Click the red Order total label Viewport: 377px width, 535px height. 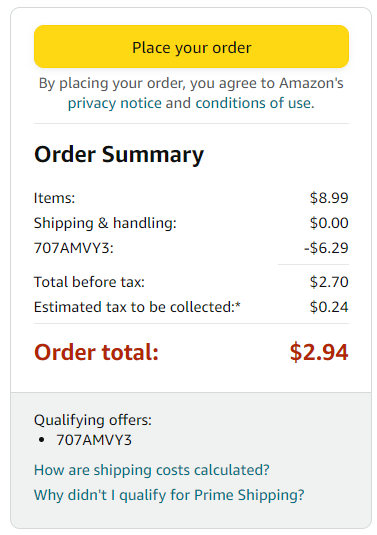(x=97, y=352)
